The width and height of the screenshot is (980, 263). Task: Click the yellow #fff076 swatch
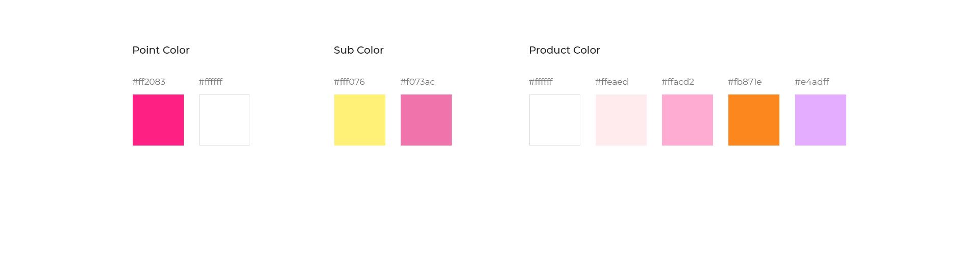coord(360,120)
